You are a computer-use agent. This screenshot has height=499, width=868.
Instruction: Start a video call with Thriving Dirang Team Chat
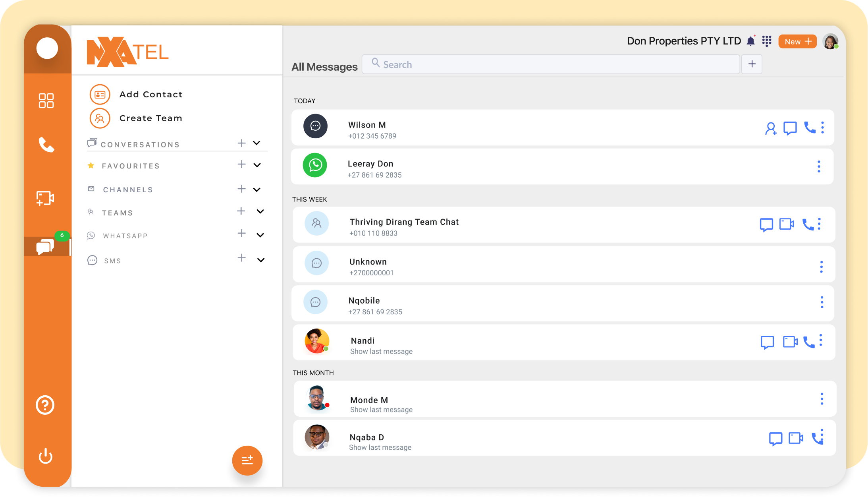tap(786, 224)
